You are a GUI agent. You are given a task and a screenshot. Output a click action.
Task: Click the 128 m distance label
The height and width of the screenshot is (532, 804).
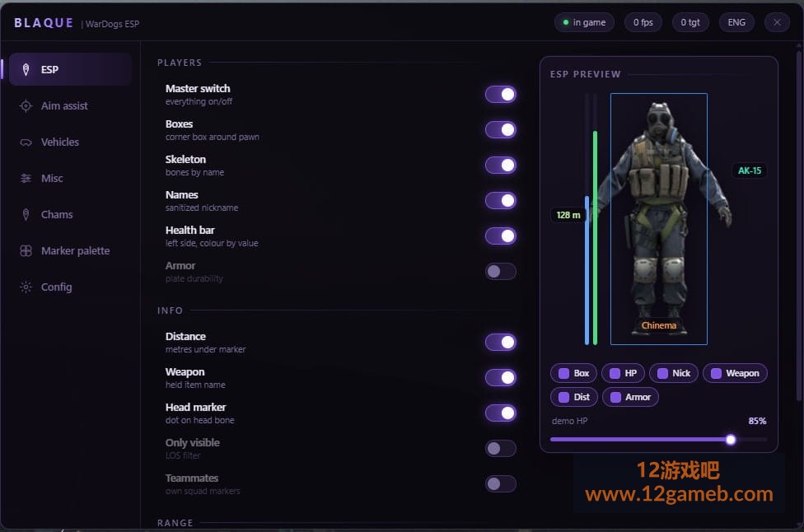click(x=568, y=215)
